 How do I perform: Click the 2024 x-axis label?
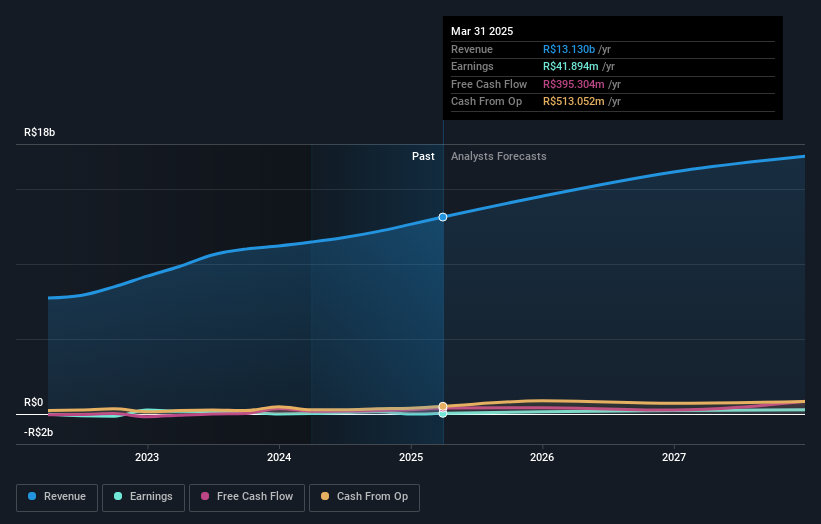[x=279, y=457]
